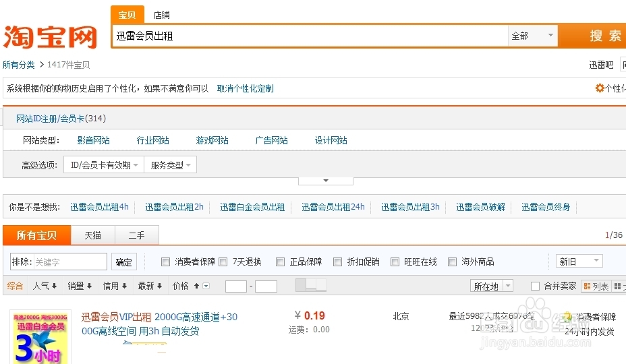Sort by 销量 sales volume
This screenshot has height=364, width=626.
coord(80,286)
